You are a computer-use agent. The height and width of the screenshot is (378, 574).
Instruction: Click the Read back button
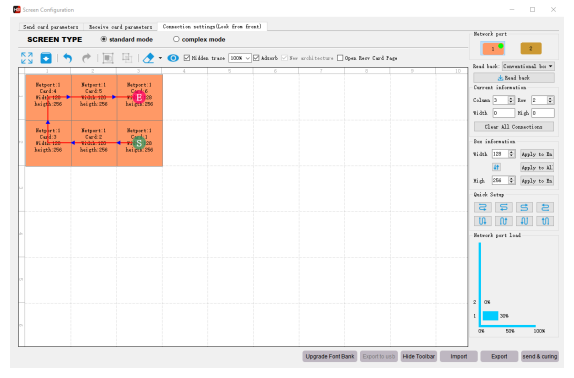tap(514, 78)
